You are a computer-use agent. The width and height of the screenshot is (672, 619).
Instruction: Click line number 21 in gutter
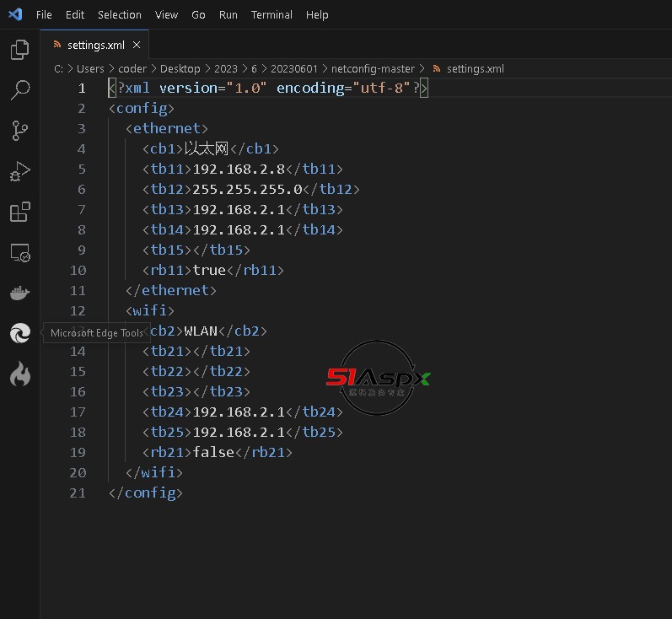coord(78,493)
